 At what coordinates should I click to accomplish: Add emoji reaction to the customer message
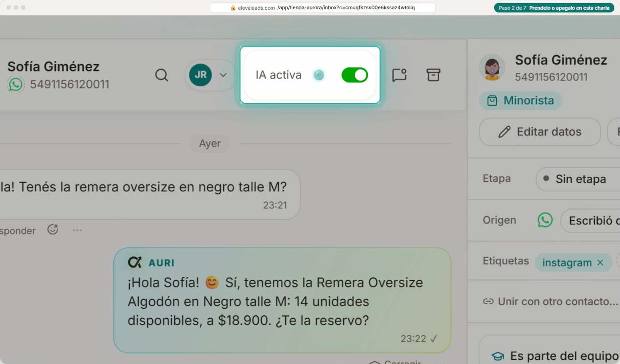point(53,229)
